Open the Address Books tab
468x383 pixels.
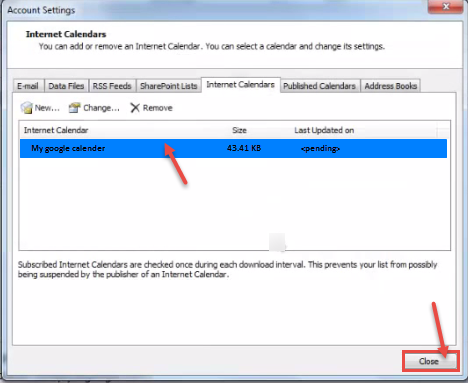[390, 86]
